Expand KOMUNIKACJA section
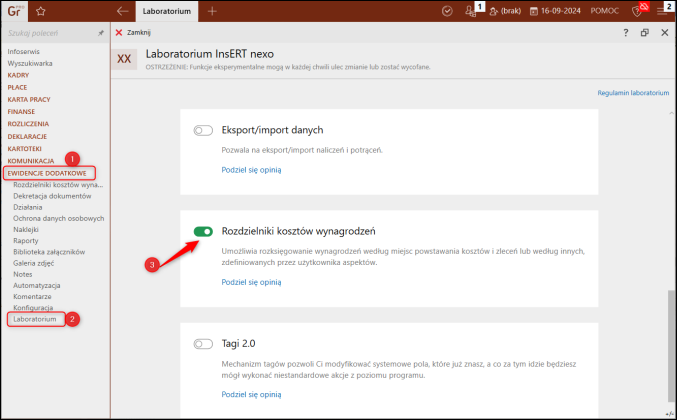The image size is (677, 420). point(31,161)
